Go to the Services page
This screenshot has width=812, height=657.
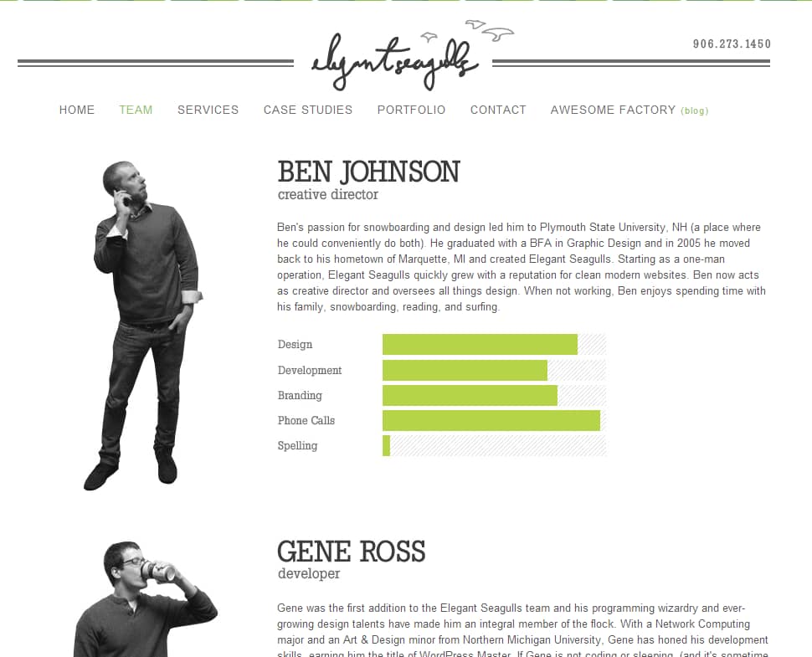(208, 110)
